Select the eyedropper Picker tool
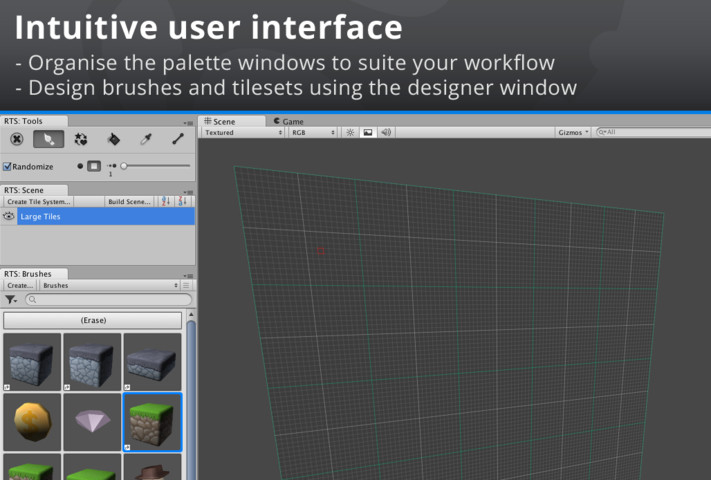Screen dimensions: 711x480 coord(146,139)
